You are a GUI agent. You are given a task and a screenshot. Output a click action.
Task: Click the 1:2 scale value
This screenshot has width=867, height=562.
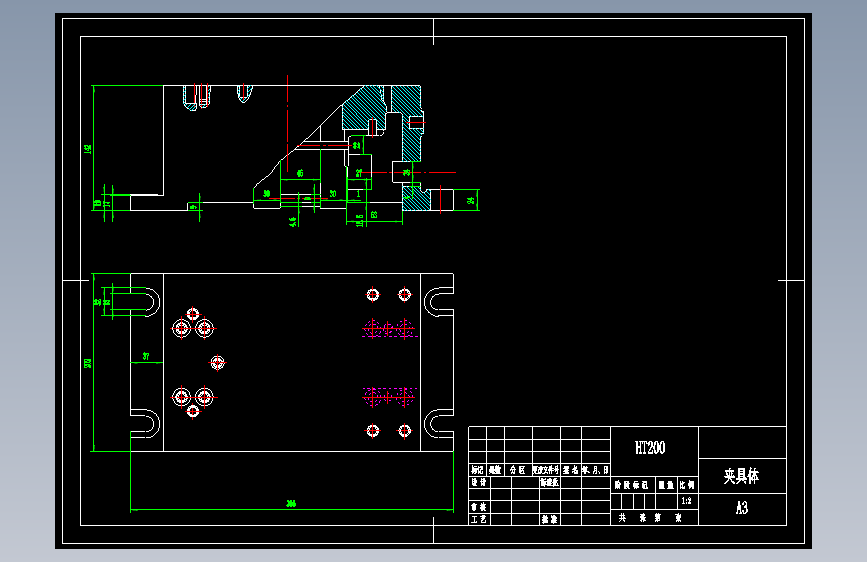686,501
